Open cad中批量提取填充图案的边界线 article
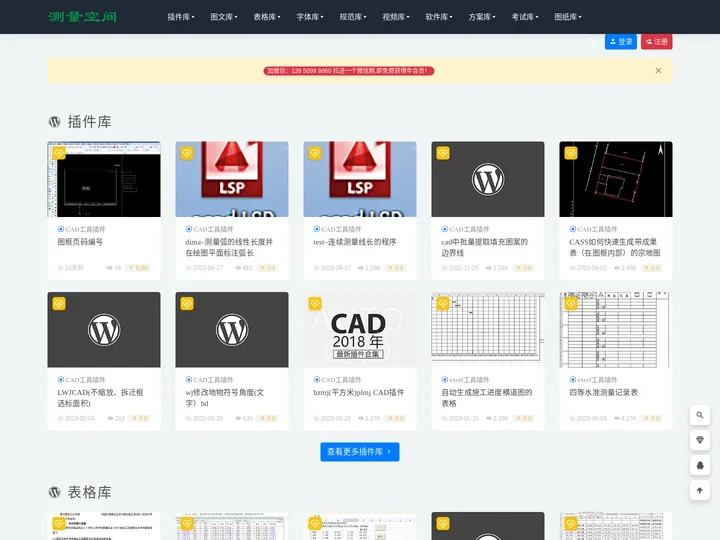 point(484,248)
